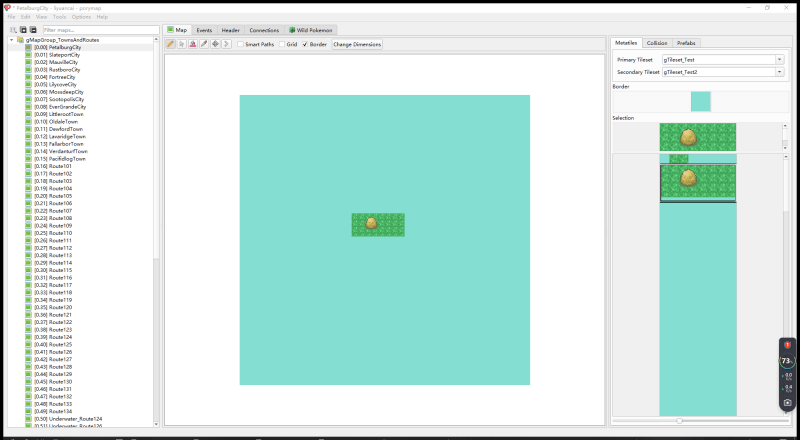This screenshot has width=800, height=440.
Task: Enable the Smart Paths checkbox
Action: point(242,44)
